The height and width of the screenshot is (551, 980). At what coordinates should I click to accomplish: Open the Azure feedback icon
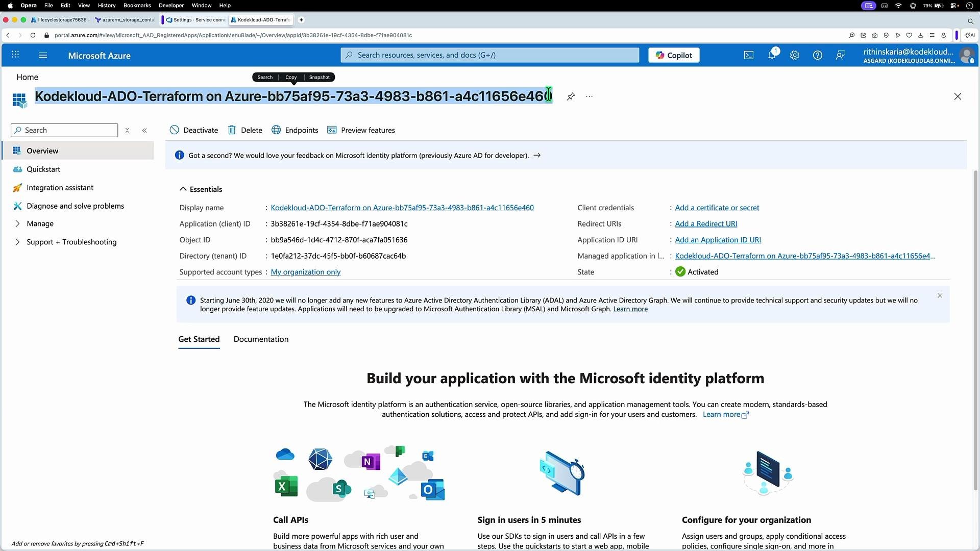pyautogui.click(x=841, y=55)
